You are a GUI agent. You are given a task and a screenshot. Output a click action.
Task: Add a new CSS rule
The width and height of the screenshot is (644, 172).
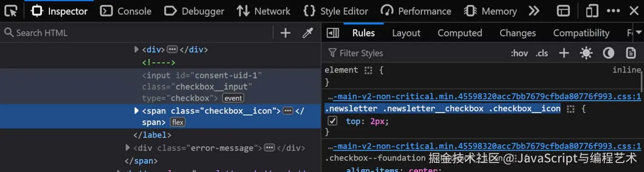coord(564,53)
